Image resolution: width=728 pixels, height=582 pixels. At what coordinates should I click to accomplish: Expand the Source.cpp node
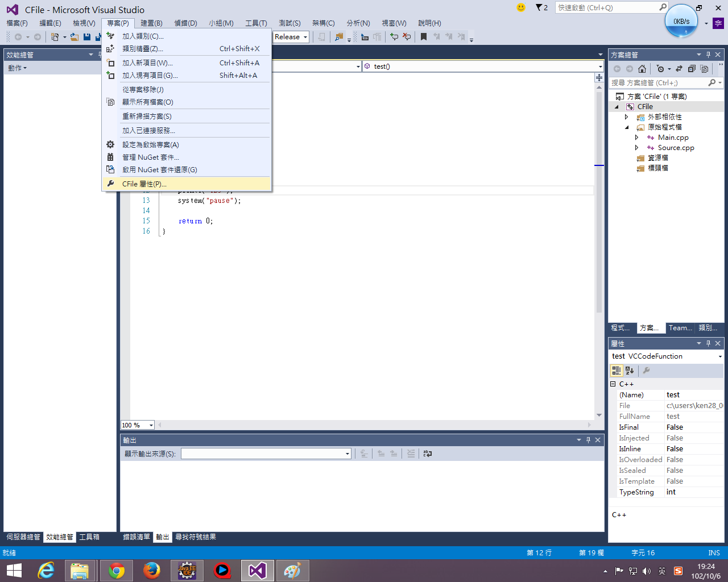pyautogui.click(x=637, y=148)
